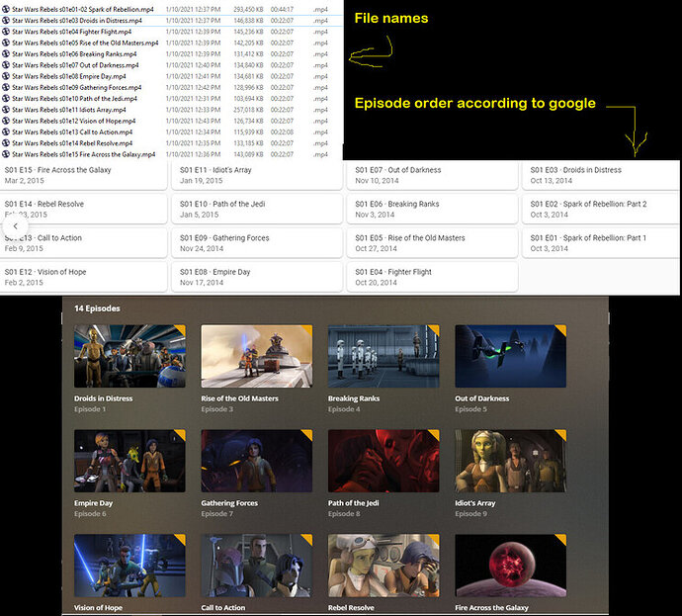Click the Out of Darkness title link
The width and height of the screenshot is (682, 616).
coord(482,398)
